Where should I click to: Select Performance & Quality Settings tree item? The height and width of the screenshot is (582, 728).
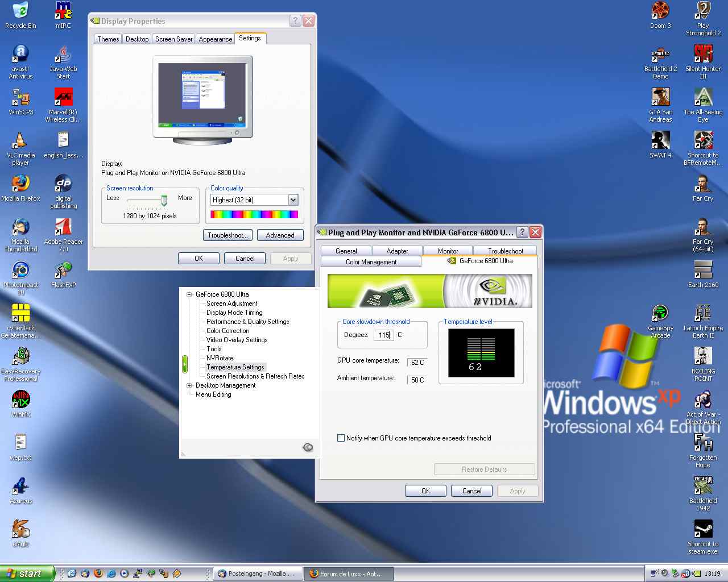tap(247, 322)
